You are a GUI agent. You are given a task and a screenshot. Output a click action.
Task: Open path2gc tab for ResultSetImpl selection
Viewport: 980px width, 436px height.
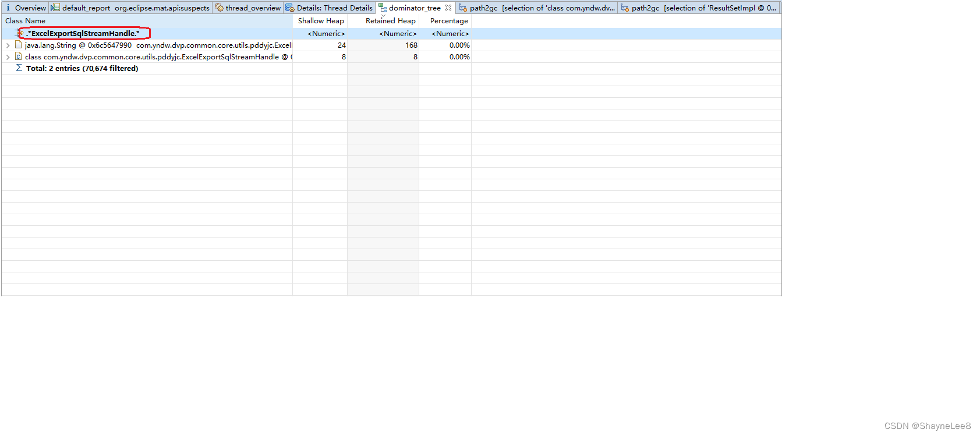tap(699, 8)
